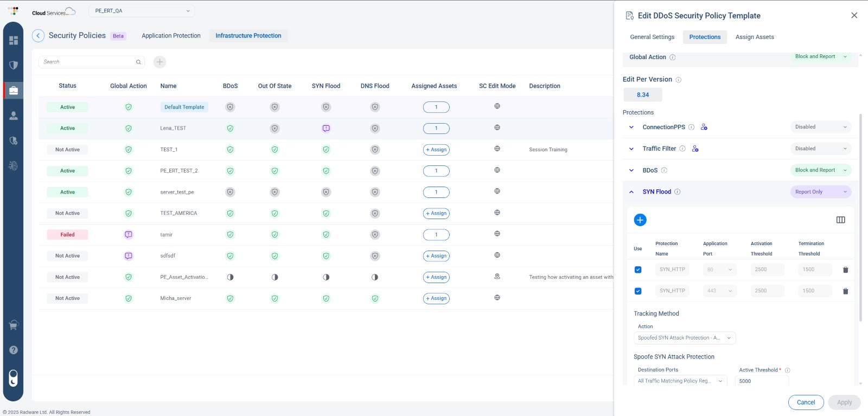Click ConnectionPPS user-settings icon
The image size is (868, 416).
(x=704, y=127)
